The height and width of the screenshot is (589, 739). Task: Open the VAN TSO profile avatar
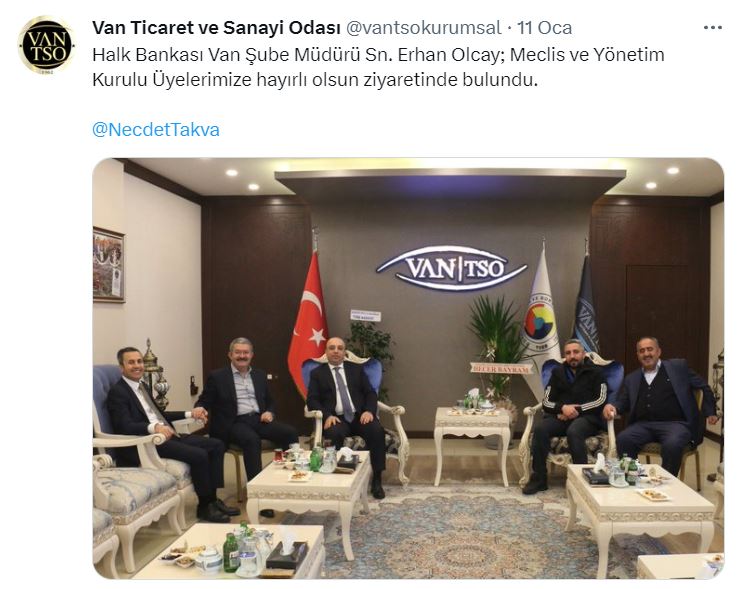[46, 45]
